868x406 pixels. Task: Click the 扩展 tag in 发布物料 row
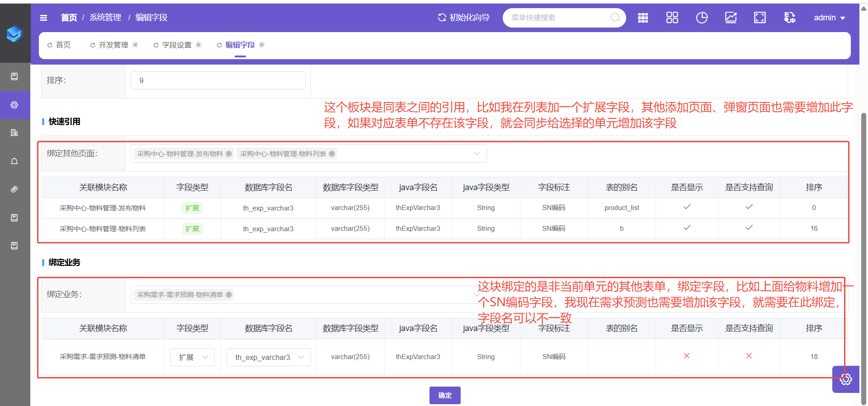coord(192,208)
